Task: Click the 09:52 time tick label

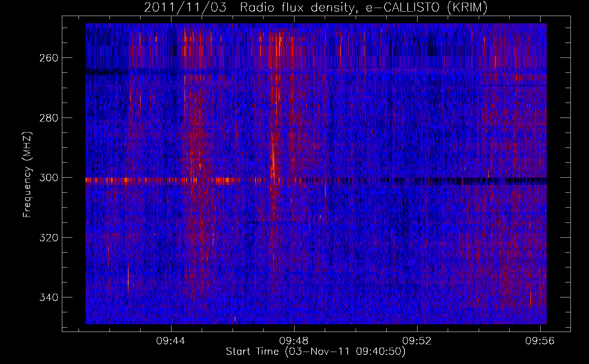Action: [x=417, y=341]
